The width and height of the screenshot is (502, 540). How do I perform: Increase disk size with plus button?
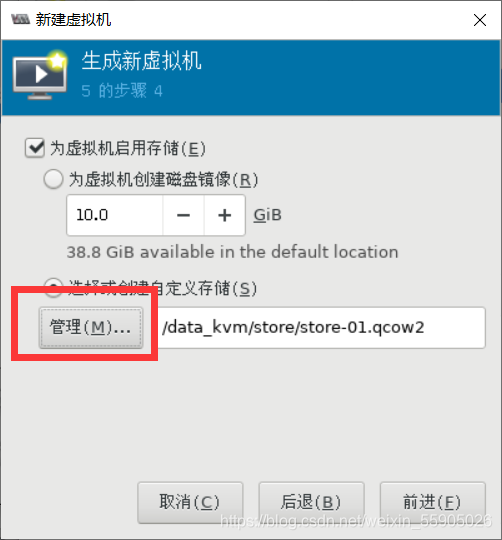click(x=225, y=215)
